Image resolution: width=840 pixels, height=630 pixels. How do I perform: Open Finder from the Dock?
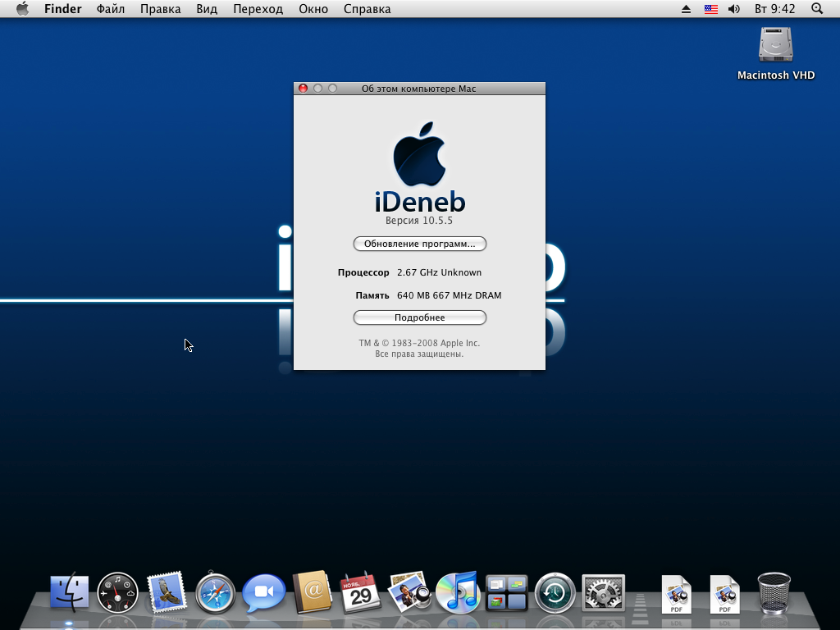70,592
